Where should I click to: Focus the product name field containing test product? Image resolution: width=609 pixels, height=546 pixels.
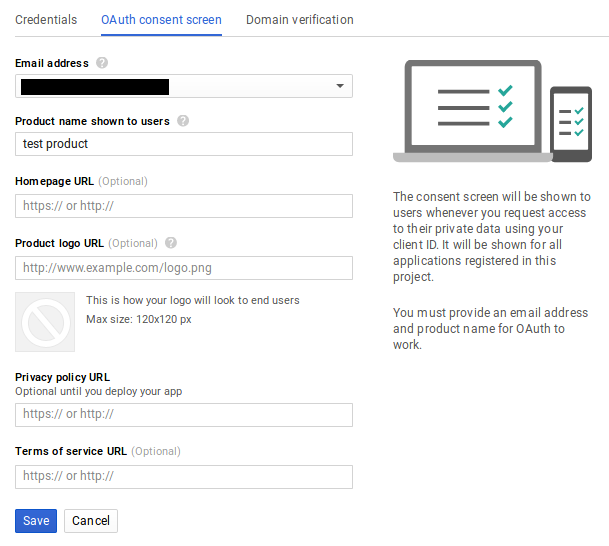pyautogui.click(x=184, y=144)
